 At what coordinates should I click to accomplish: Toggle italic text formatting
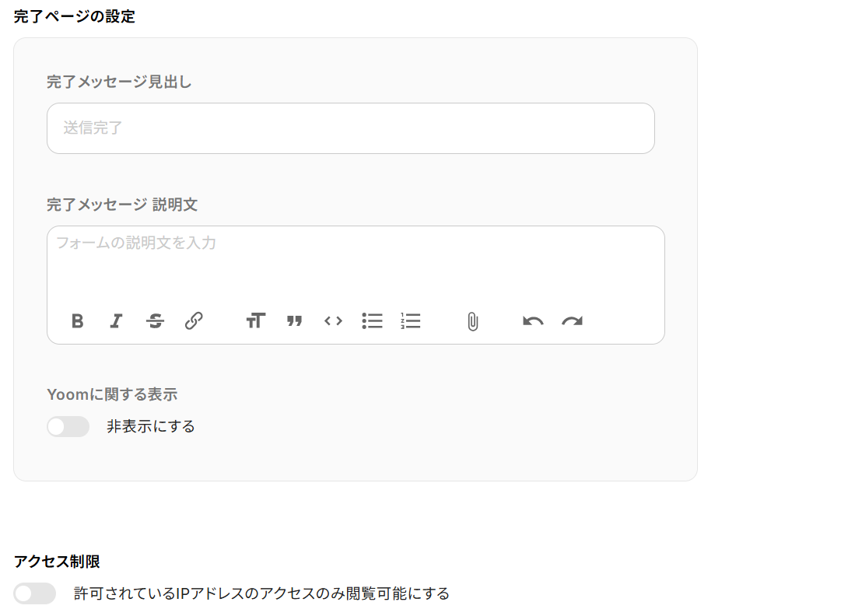116,320
